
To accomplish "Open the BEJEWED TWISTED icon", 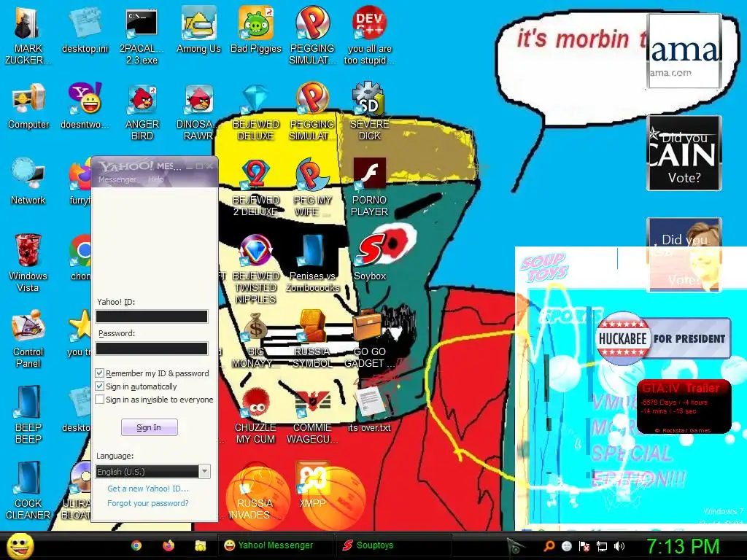I will pyautogui.click(x=256, y=268).
